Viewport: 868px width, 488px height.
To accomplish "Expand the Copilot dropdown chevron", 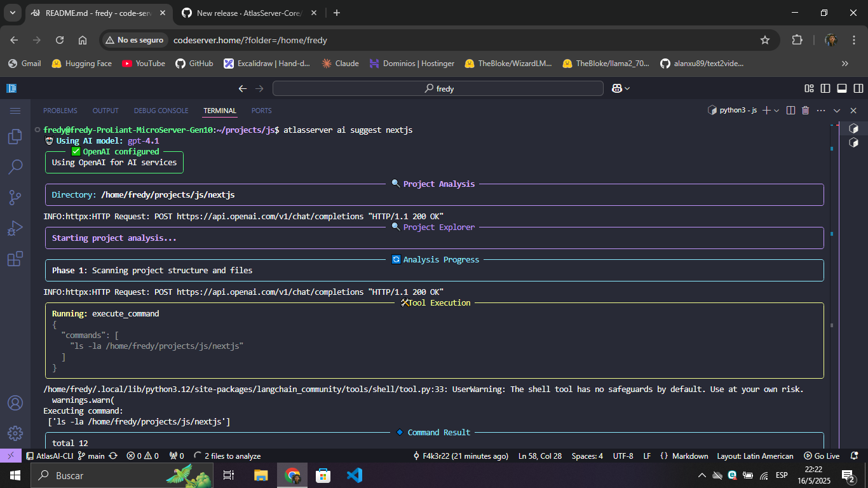I will pos(627,88).
